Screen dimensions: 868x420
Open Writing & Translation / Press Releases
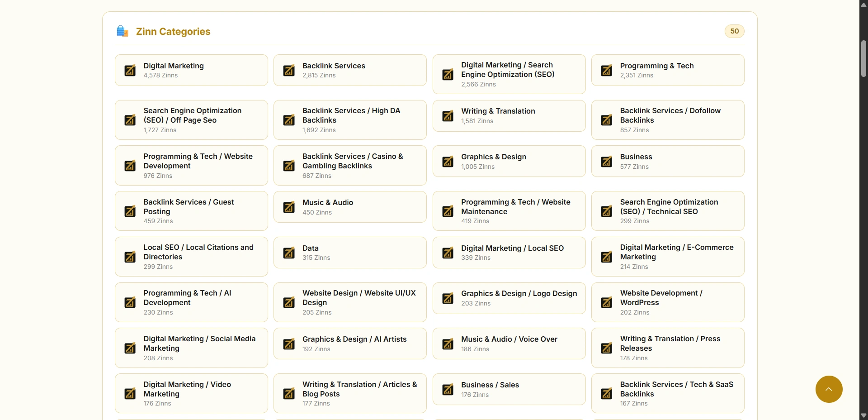(x=668, y=348)
